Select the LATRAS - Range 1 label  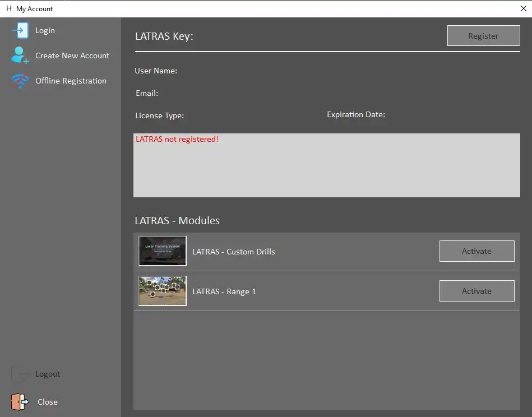pos(224,291)
